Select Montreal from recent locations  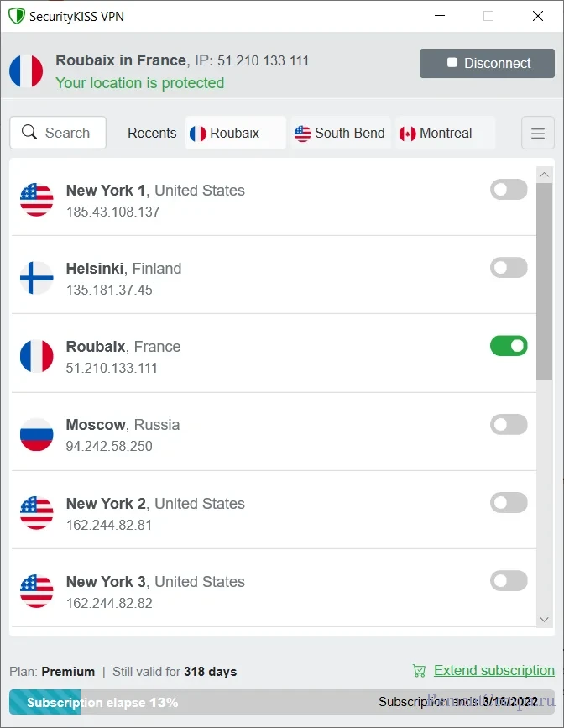tap(436, 134)
